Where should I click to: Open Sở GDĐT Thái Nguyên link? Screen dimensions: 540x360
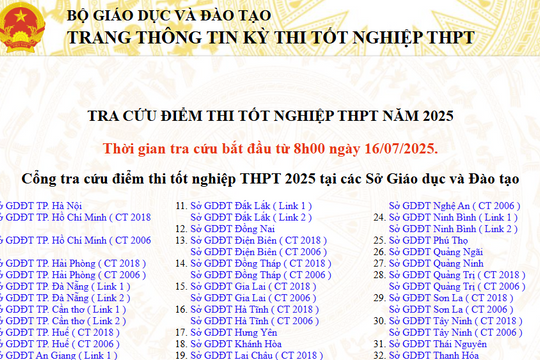coord(438,344)
